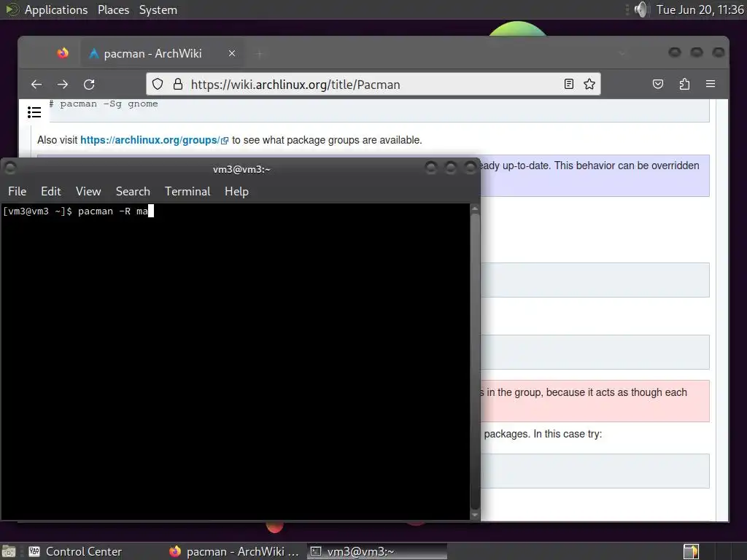Minimize the terminal window
The image size is (747, 560).
(x=431, y=167)
